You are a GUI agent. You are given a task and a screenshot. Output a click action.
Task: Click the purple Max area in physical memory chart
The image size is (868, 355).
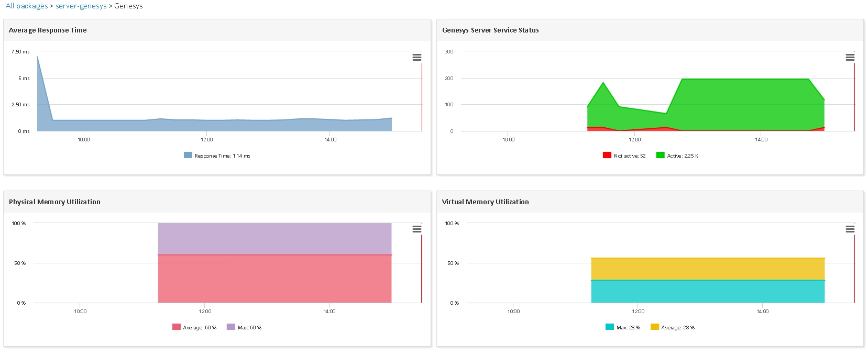point(275,239)
